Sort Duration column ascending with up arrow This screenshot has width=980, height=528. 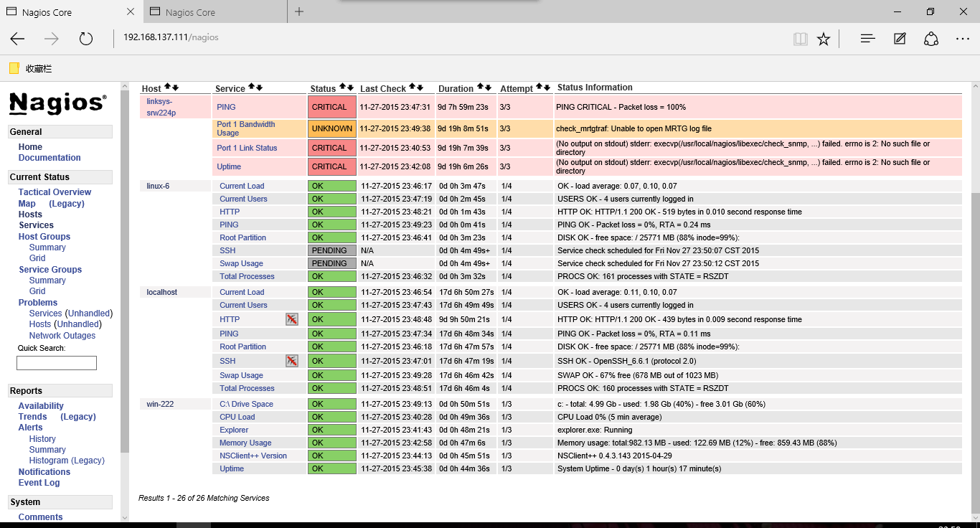(x=480, y=88)
